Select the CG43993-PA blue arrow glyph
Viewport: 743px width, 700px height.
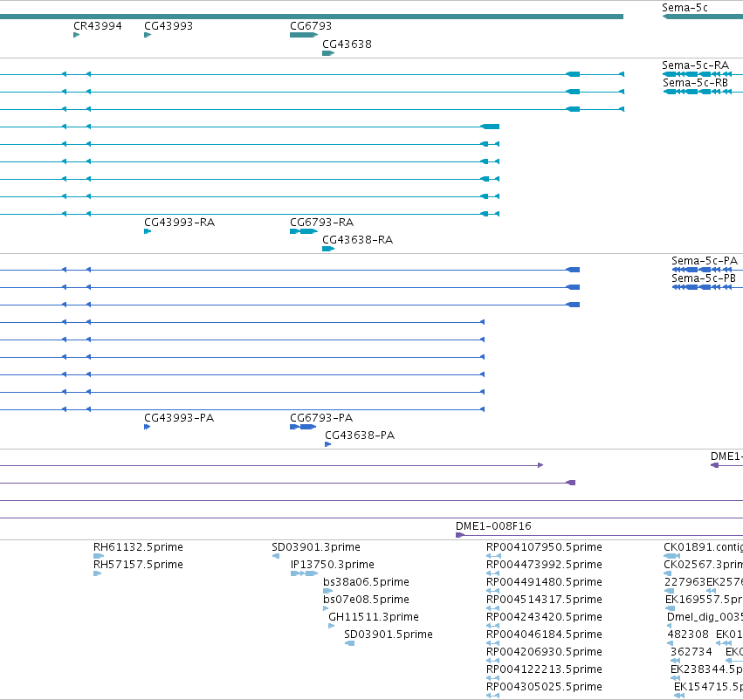pyautogui.click(x=147, y=427)
